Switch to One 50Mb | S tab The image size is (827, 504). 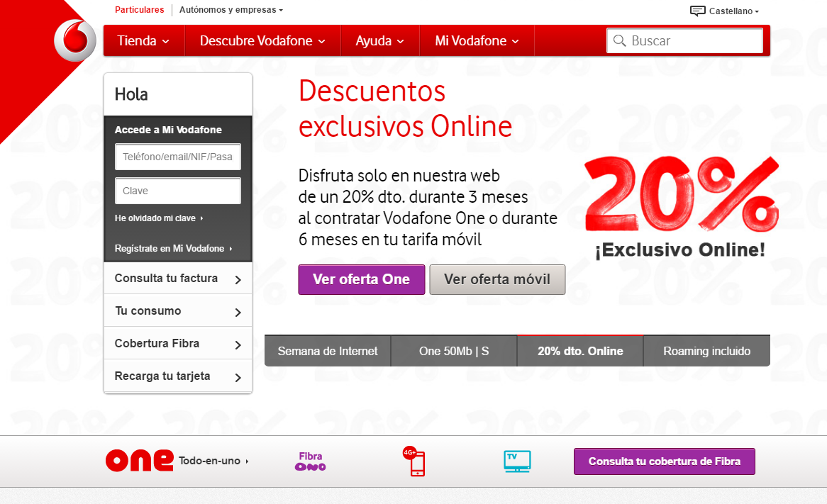click(454, 351)
